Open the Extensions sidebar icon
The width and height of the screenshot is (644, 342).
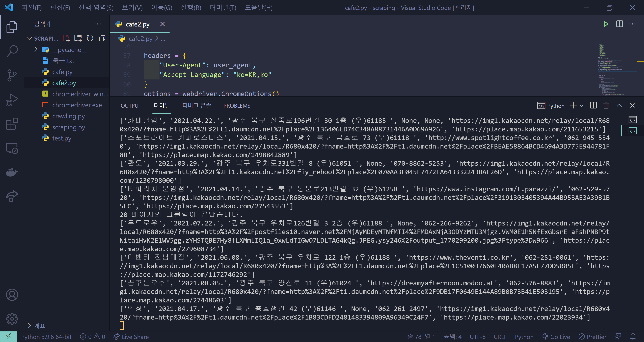12,124
